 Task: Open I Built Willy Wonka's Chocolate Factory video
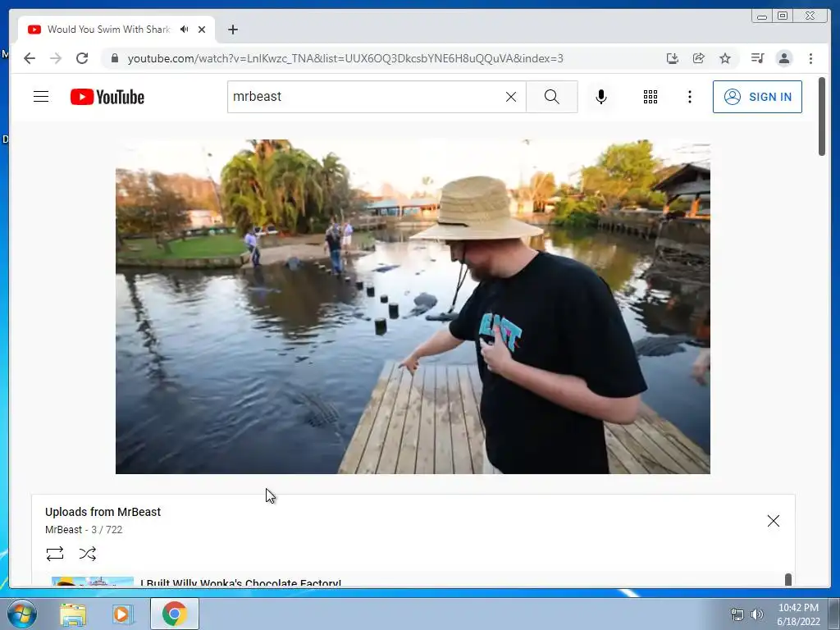tap(240, 582)
